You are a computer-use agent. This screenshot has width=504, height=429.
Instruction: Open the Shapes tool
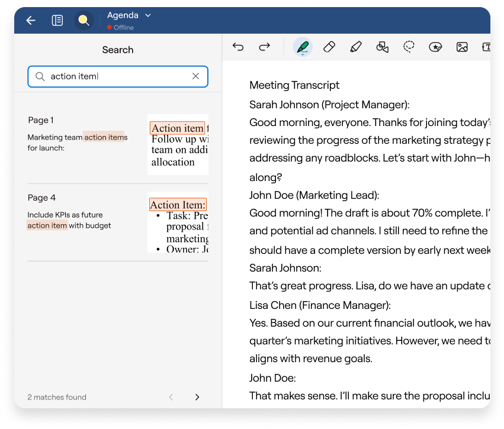coord(382,47)
